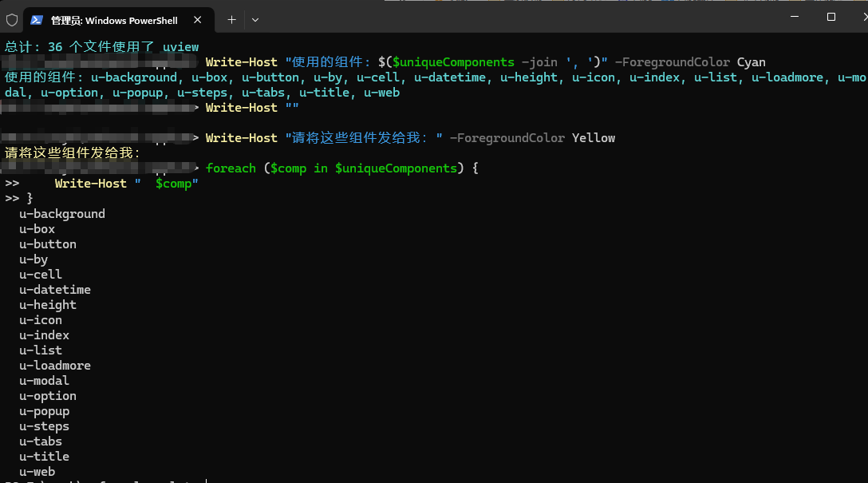Open the new tab profile dropdown
Image resolution: width=868 pixels, height=483 pixels.
click(x=254, y=20)
